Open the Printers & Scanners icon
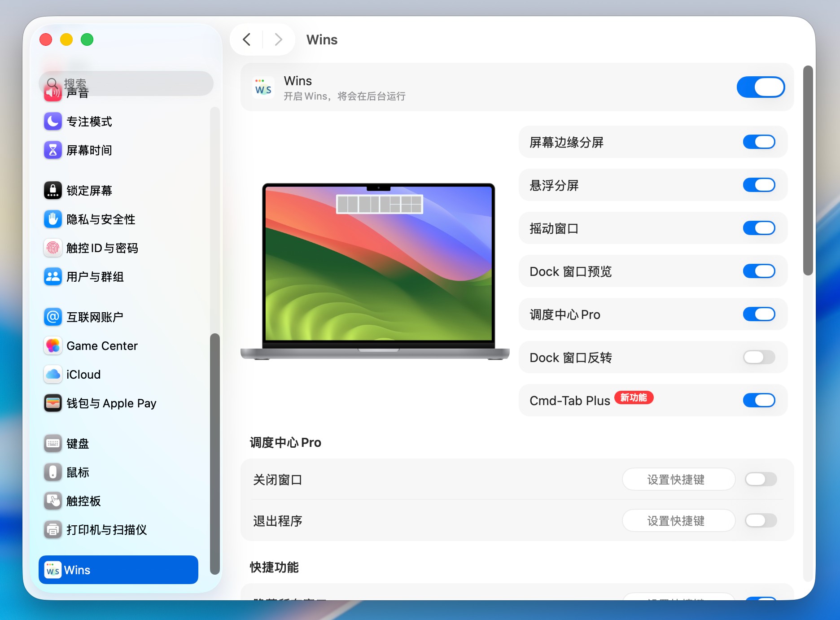Image resolution: width=840 pixels, height=620 pixels. coord(53,530)
